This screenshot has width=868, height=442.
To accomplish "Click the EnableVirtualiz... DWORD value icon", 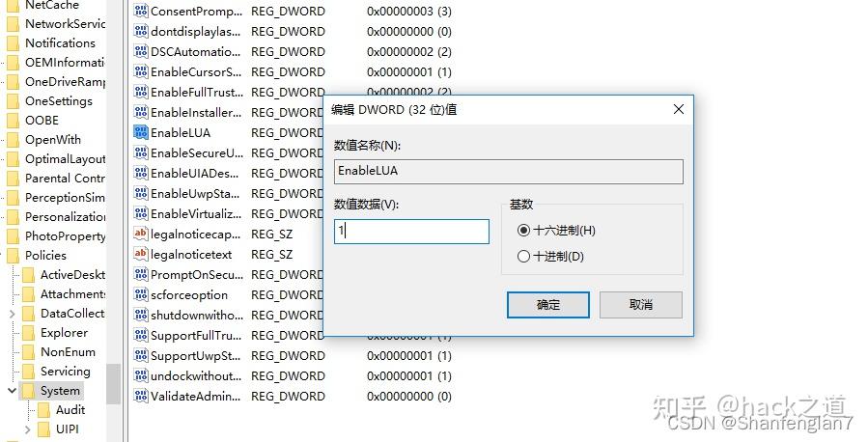I will [x=141, y=213].
